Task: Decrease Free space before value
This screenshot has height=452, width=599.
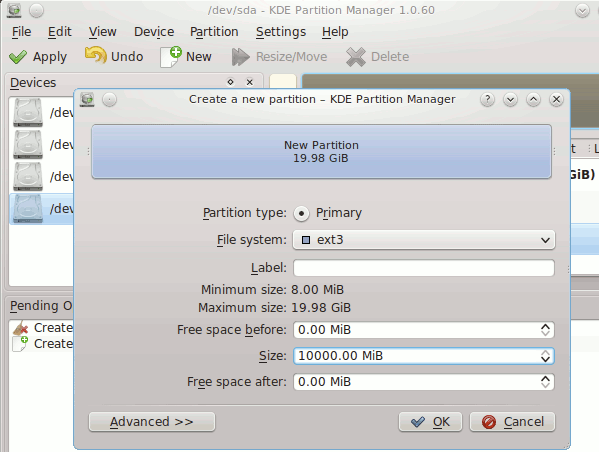Action: (x=546, y=334)
